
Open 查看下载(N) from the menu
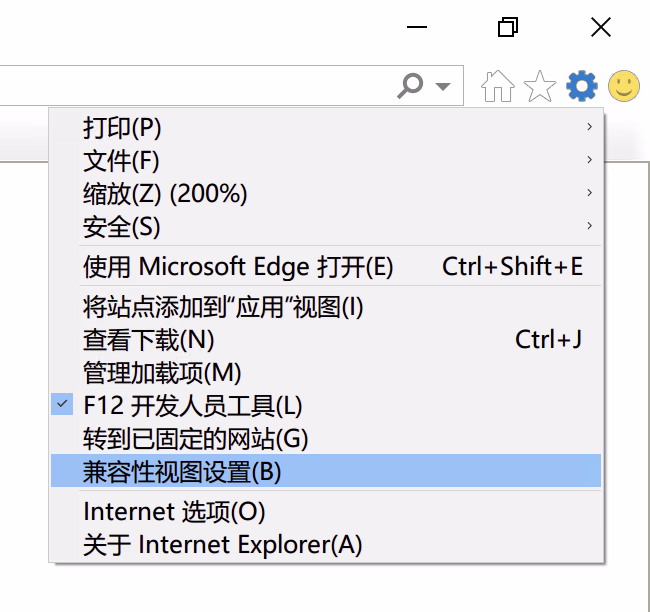[x=148, y=340]
